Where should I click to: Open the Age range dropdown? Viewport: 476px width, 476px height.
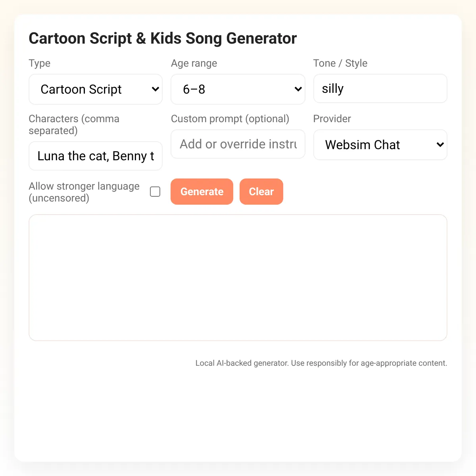click(238, 89)
